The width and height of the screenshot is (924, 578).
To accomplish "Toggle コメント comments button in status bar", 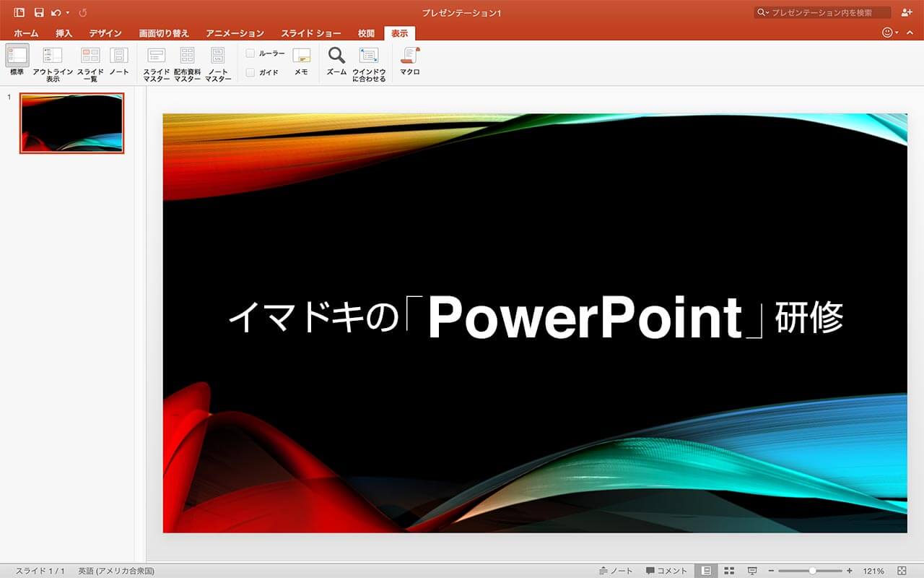I will point(666,571).
